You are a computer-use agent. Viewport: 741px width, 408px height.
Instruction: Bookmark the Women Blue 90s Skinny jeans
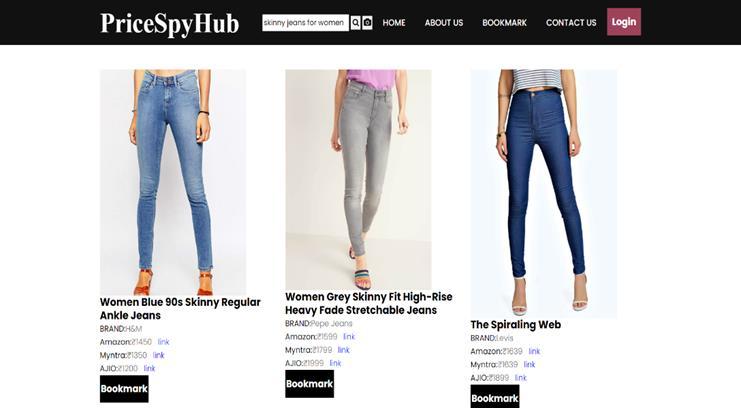[124, 389]
